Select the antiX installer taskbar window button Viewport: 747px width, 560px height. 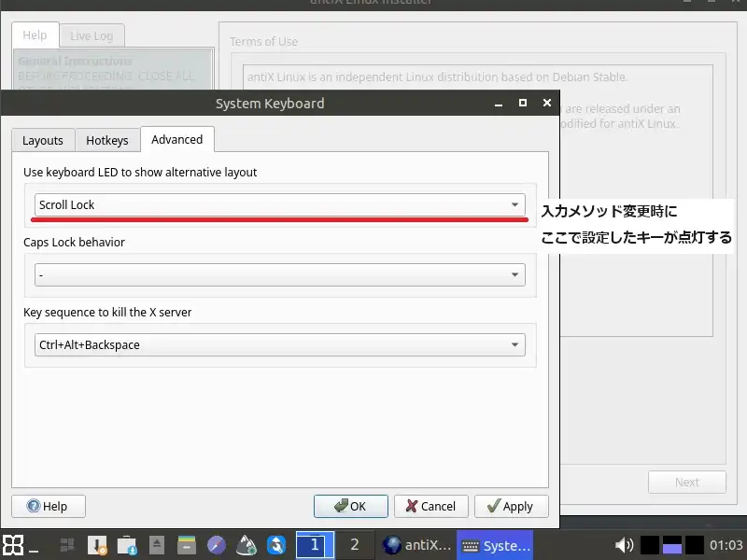tap(416, 545)
